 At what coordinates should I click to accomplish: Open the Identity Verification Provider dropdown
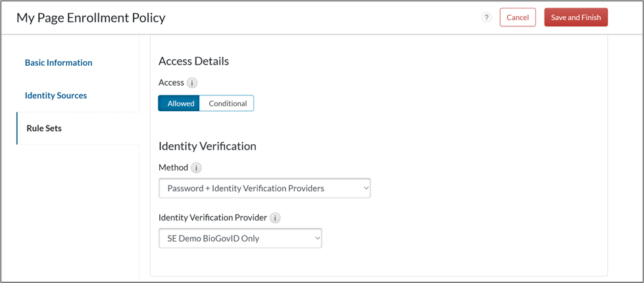[x=240, y=238]
